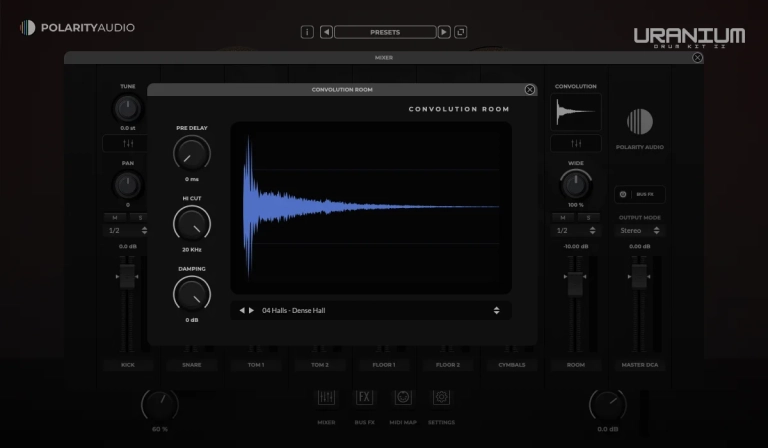Click the Convolution waveform thumbnail on Room channel

coord(576,112)
